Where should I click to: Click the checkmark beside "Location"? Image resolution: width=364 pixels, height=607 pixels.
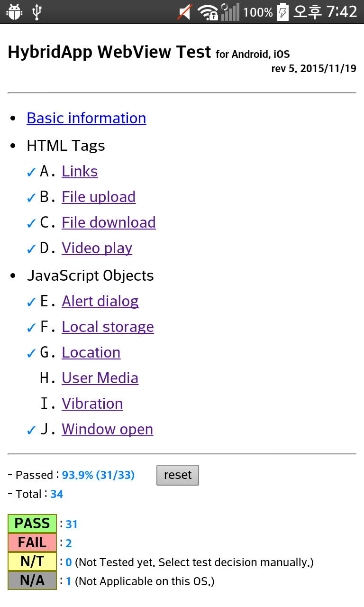[x=31, y=353]
